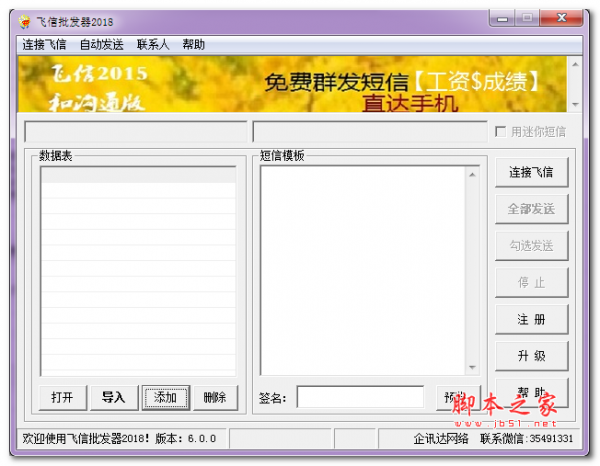Image resolution: width=600 pixels, height=466 pixels.
Task: Click inside the 短信模板 text area
Action: coord(363,270)
